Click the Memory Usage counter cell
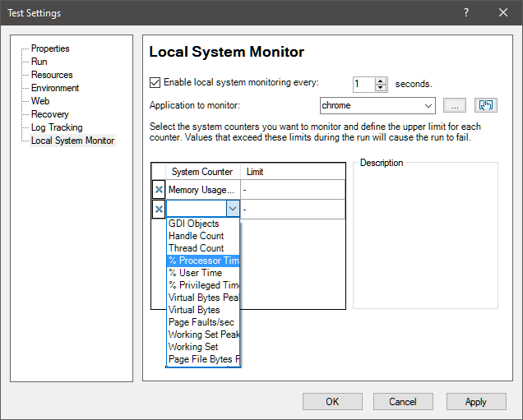This screenshot has width=523, height=420. point(203,190)
